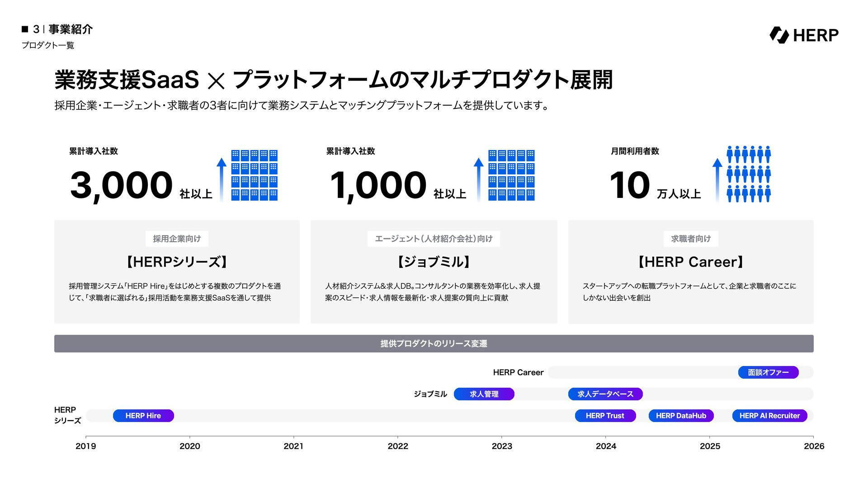Click the building grid icon beside 3,000社以上
Image resolution: width=868 pixels, height=488 pixels.
pyautogui.click(x=255, y=175)
